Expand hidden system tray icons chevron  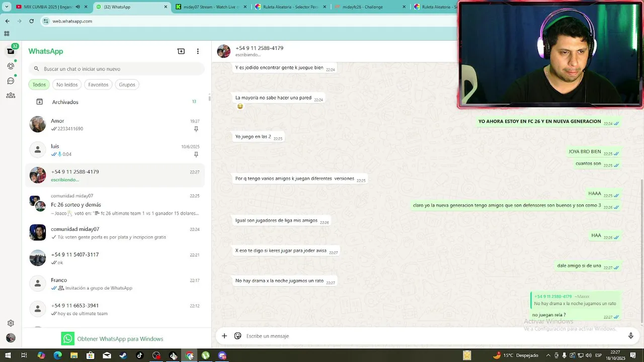point(548,355)
